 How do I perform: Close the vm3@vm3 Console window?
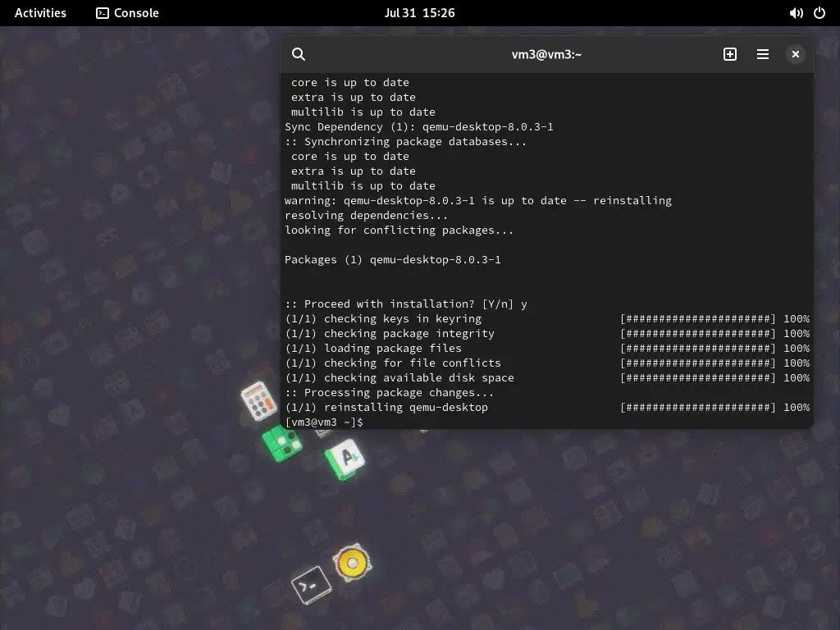click(x=795, y=54)
